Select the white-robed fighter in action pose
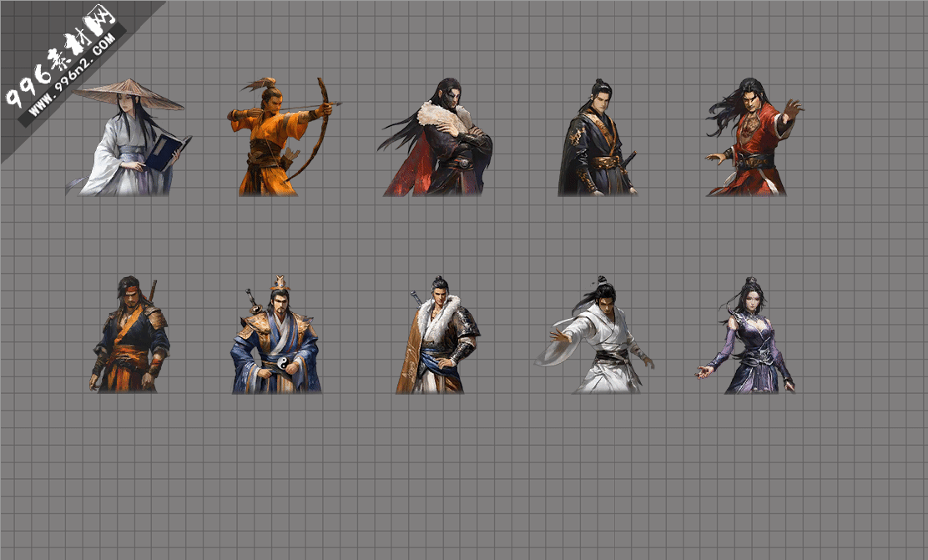This screenshot has width=928, height=560. [x=594, y=335]
